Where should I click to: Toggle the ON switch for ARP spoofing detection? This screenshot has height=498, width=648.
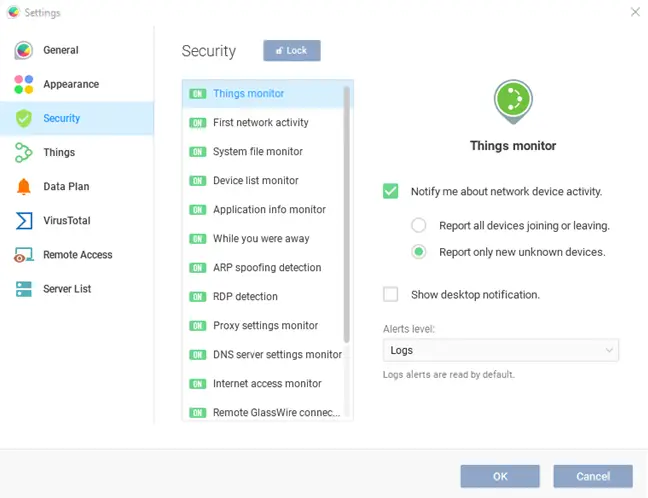198,268
